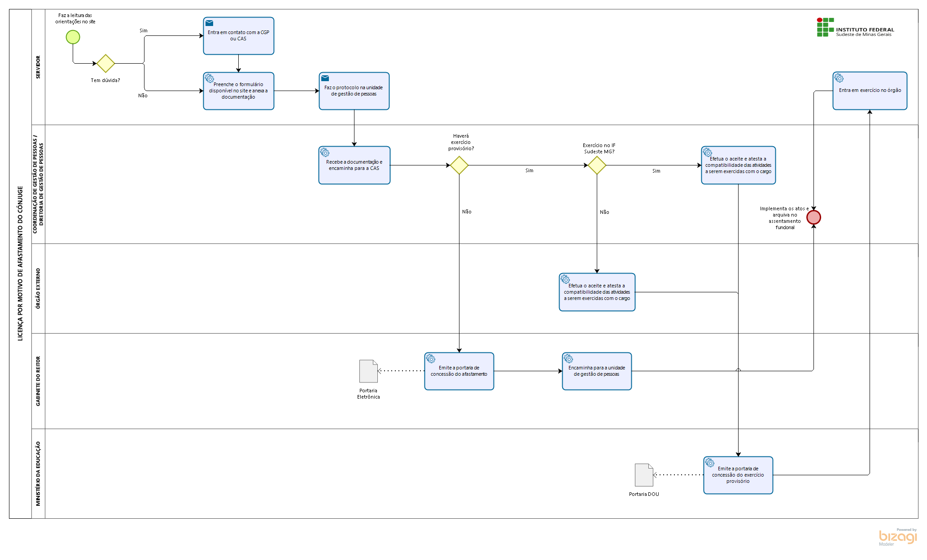Image resolution: width=927 pixels, height=560 pixels.
Task: Click gear icon on Coordenação 'Efetua o aceite' task
Action: pos(708,152)
